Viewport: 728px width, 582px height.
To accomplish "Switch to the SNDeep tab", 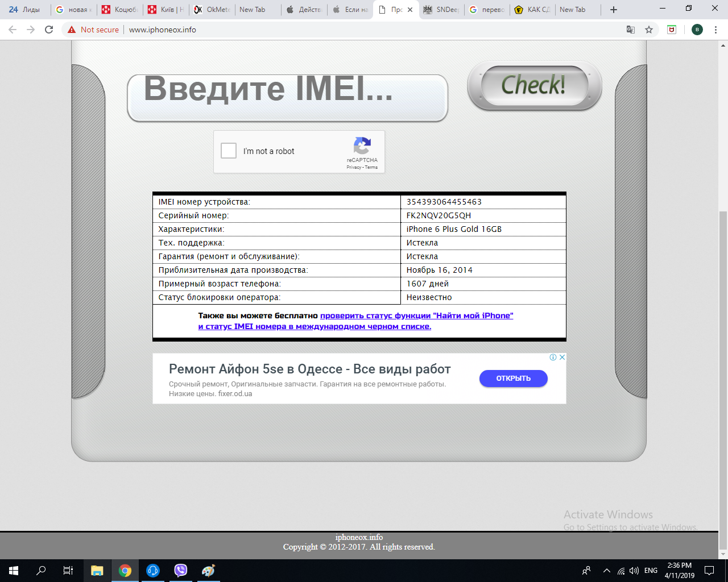I will pos(441,10).
